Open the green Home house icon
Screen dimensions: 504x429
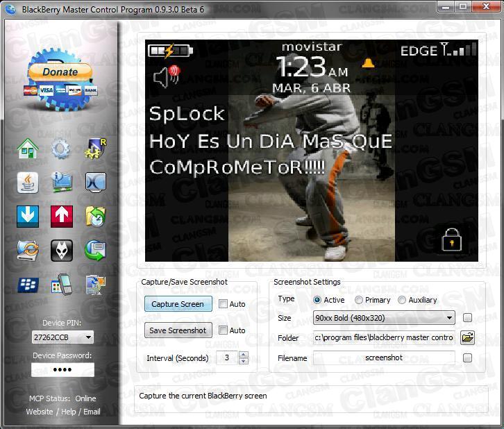pyautogui.click(x=28, y=149)
